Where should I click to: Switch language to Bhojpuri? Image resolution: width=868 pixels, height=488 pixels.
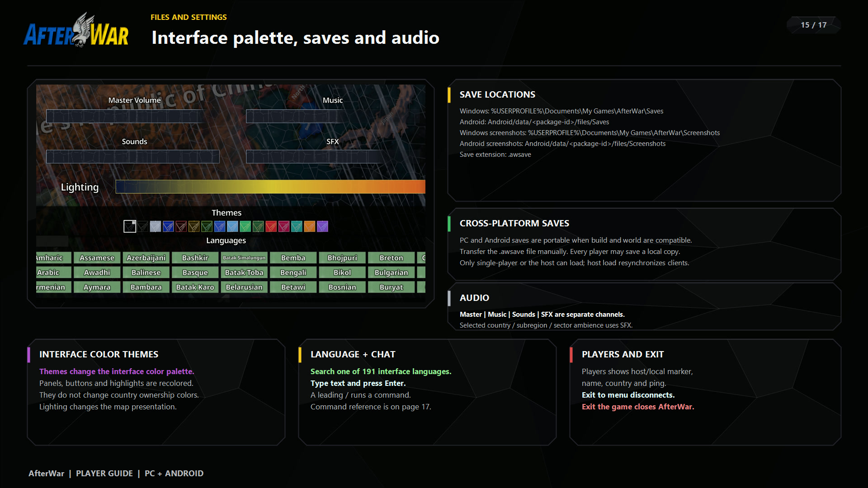click(342, 258)
